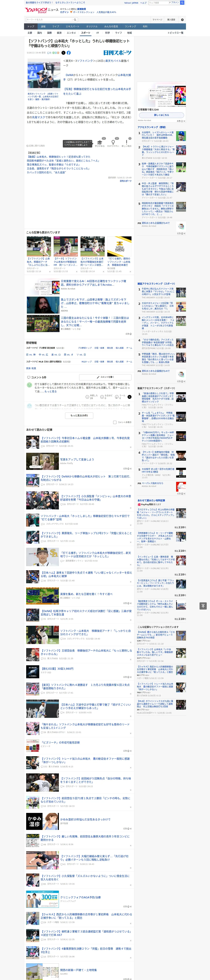The height and width of the screenshot is (980, 210).
Task: Open the 有料 tab
Action: pos(145,27)
